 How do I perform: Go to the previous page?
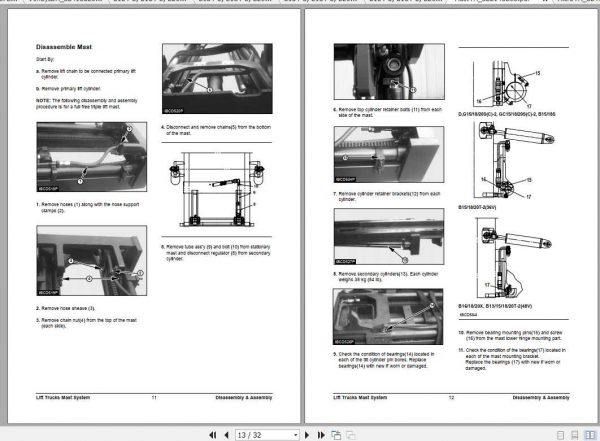point(227,435)
